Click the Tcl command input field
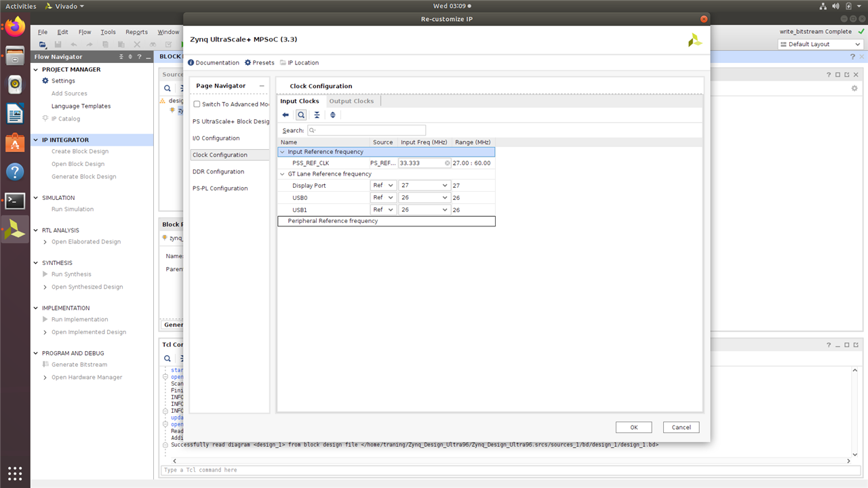Viewport: 868px width, 488px height. coord(511,470)
